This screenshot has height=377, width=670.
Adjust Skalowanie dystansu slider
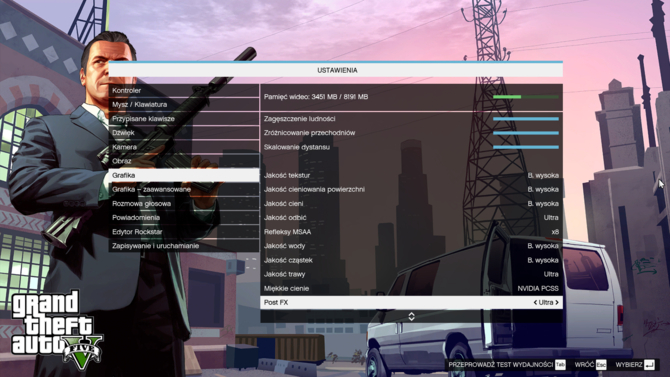(x=526, y=147)
